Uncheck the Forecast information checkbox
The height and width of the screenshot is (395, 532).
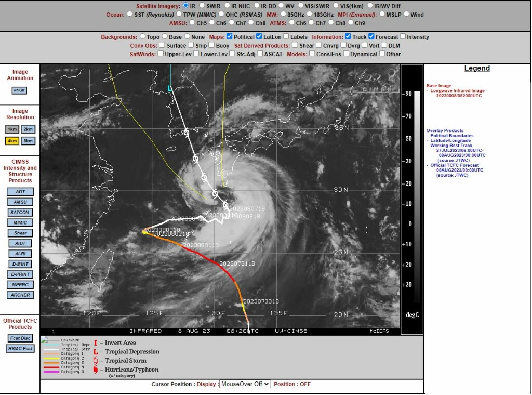point(371,37)
